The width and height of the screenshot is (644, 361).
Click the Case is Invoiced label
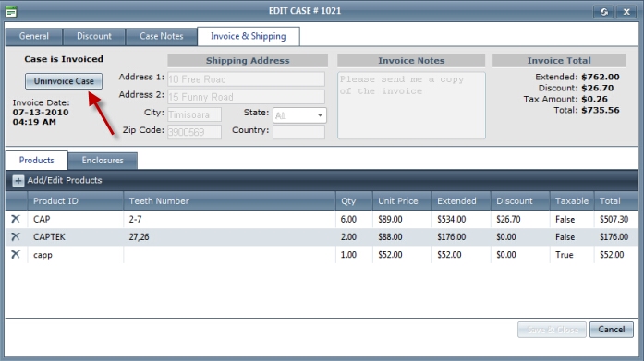click(64, 59)
